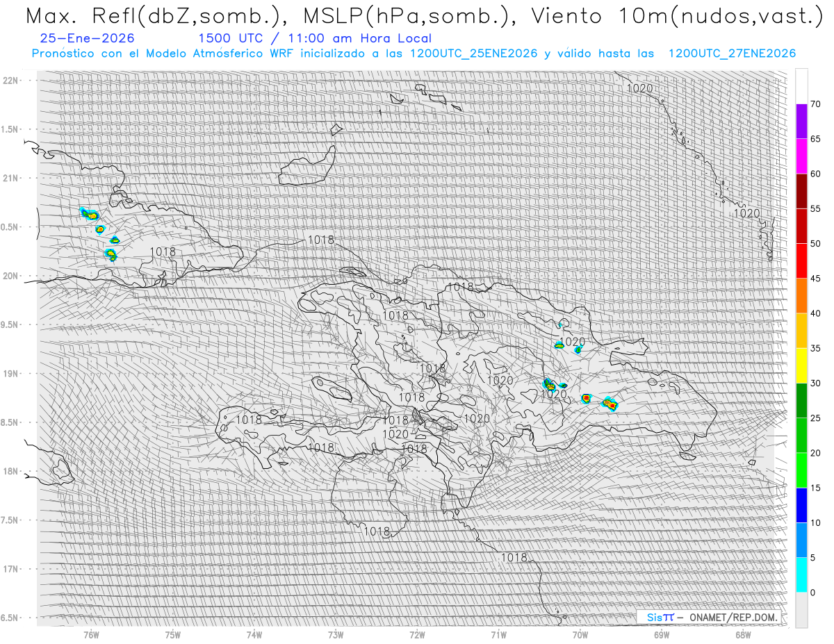Click the purple 65–70 dBZ color bar swatch
The width and height of the screenshot is (834, 644).
pyautogui.click(x=801, y=122)
